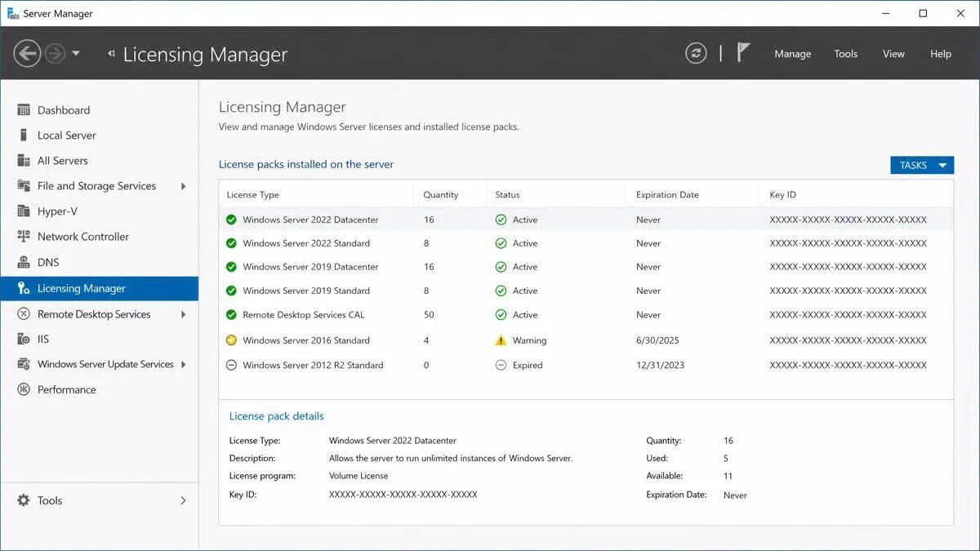
Task: Click expired circle icon beside Server 2012 R2
Action: point(231,365)
